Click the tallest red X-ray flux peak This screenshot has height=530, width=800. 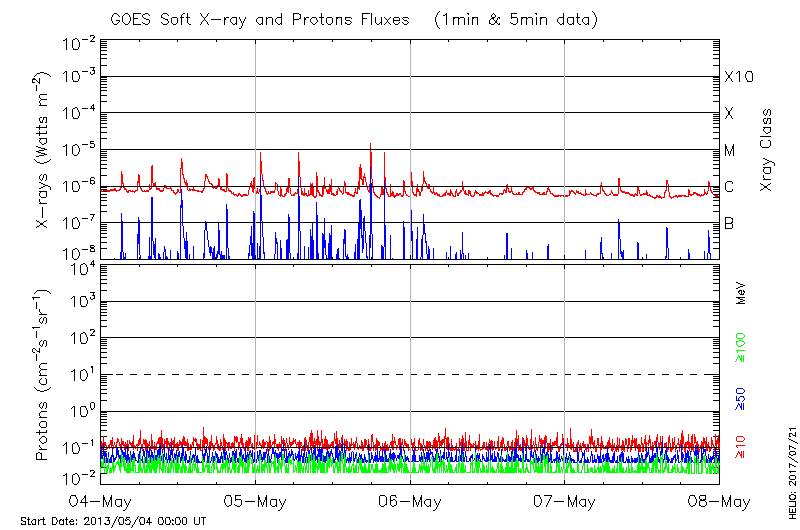371,146
